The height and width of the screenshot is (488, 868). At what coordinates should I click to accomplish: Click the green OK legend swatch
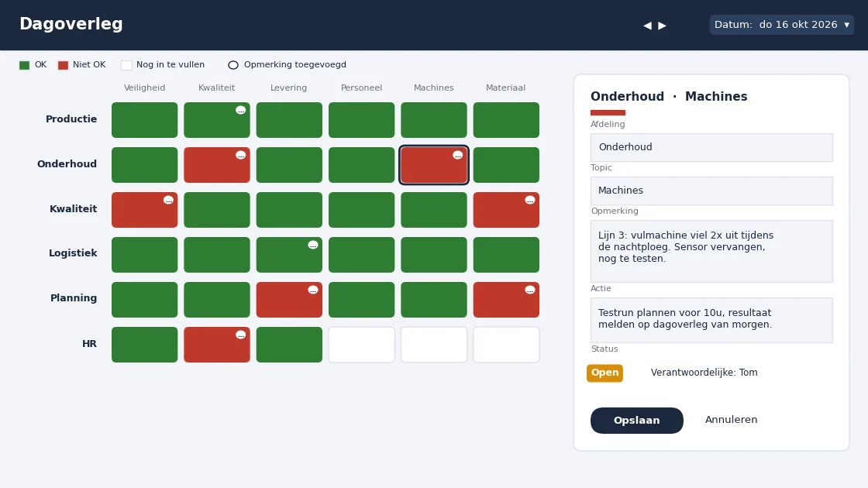pyautogui.click(x=24, y=65)
